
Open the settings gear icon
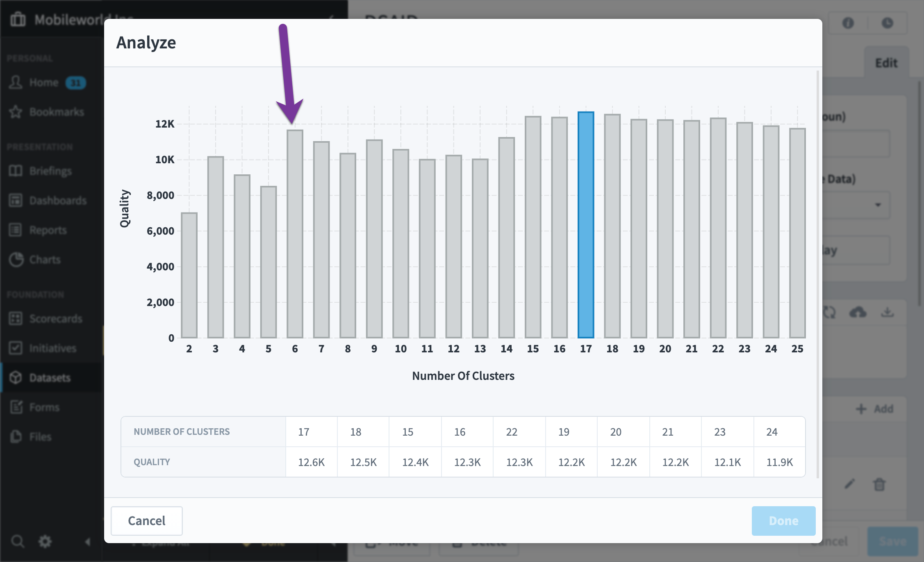(x=45, y=541)
